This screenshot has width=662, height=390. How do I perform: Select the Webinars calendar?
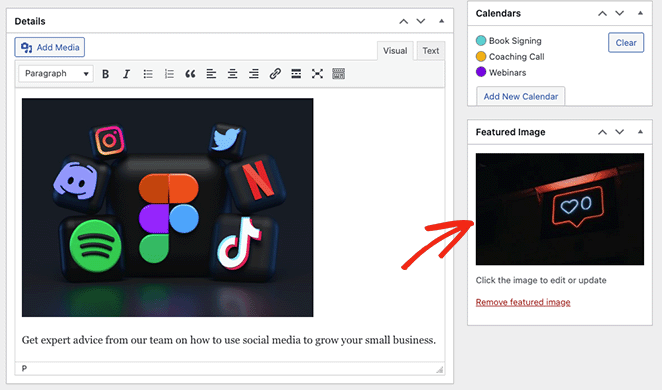click(501, 72)
